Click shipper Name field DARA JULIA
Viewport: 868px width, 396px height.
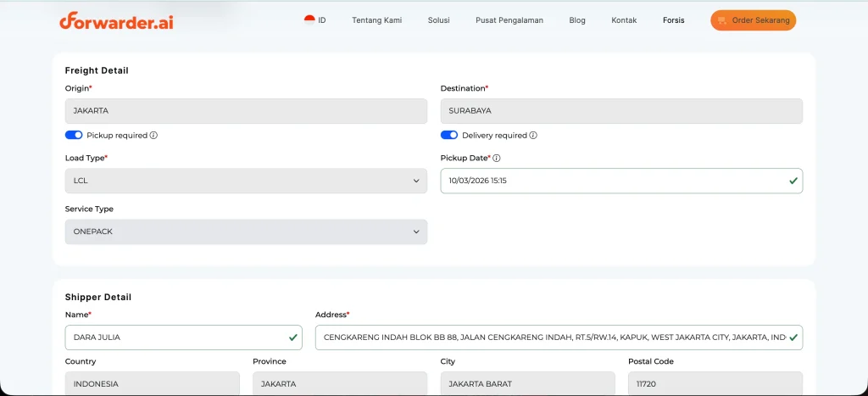click(x=184, y=337)
